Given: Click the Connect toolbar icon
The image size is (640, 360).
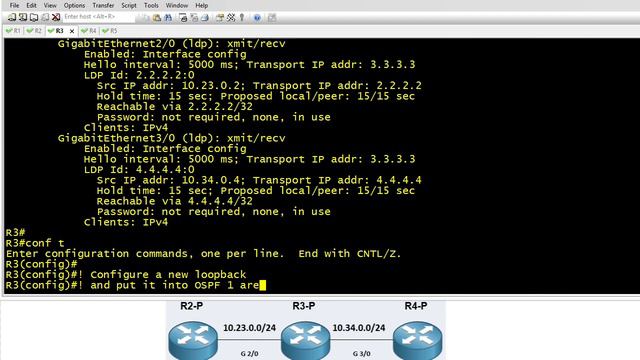Looking at the screenshot, I should coord(12,17).
